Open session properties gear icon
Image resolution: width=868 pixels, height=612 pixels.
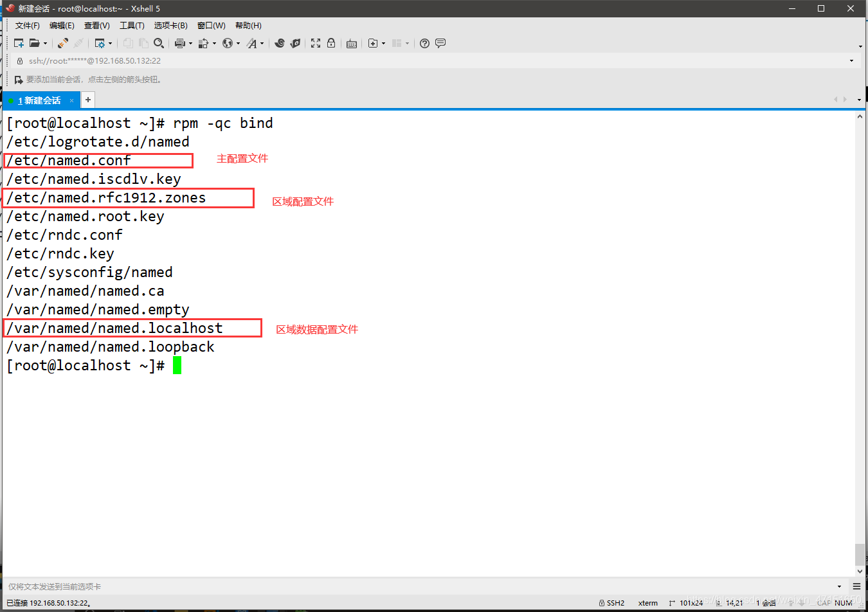(100, 43)
